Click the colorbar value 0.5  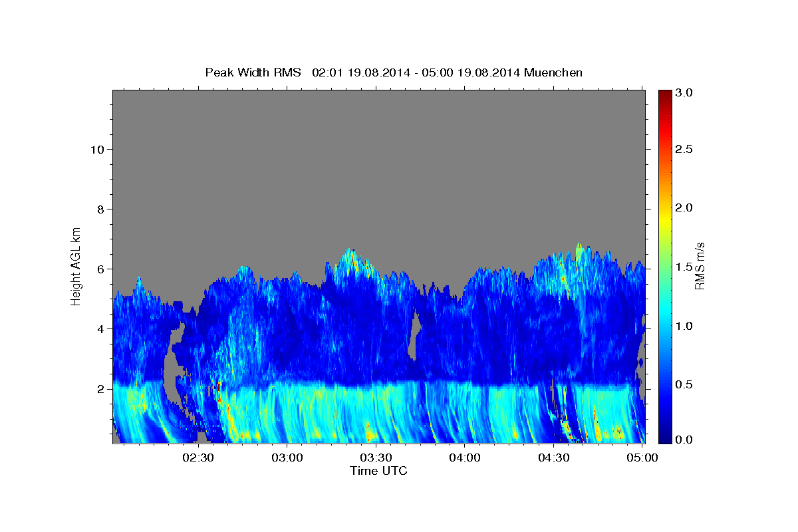click(x=685, y=384)
